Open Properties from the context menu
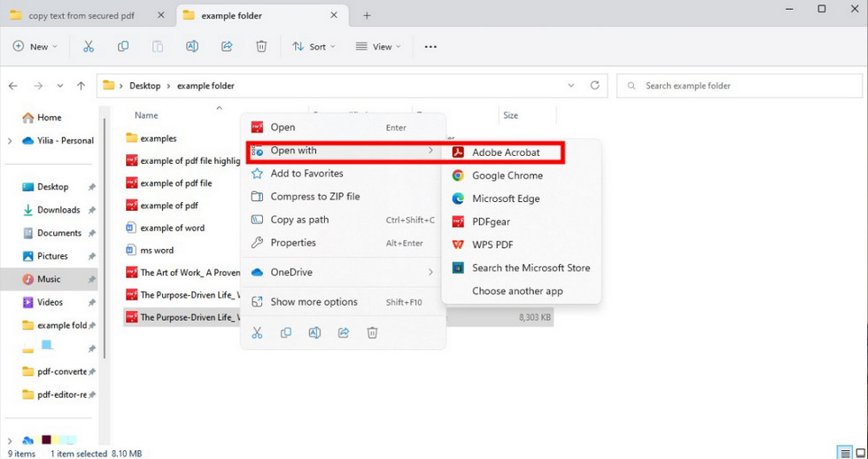Screen dimensions: 868x459 pos(344,243)
